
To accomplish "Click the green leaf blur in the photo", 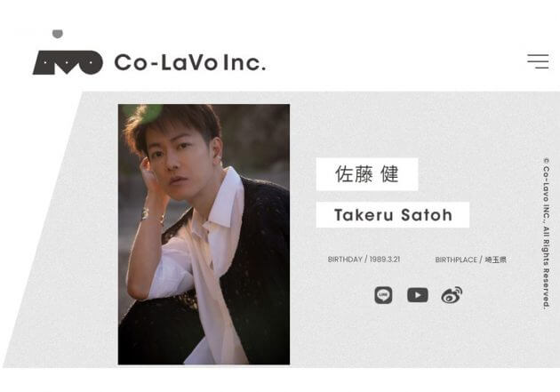I will pyautogui.click(x=151, y=114).
